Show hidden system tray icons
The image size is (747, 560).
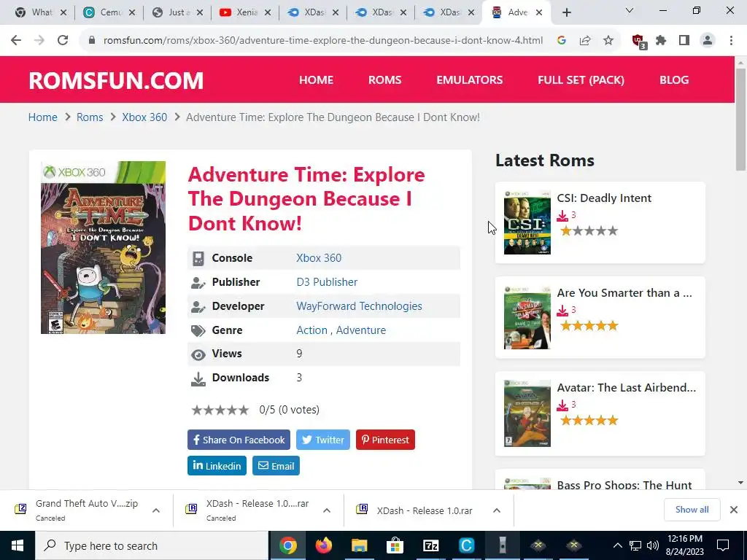pos(617,545)
